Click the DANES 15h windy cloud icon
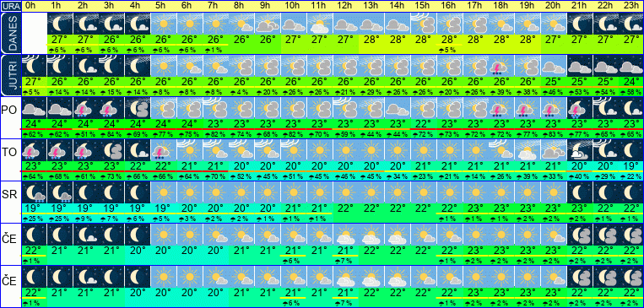Viewport: 644px width, 308px height. 424,24
